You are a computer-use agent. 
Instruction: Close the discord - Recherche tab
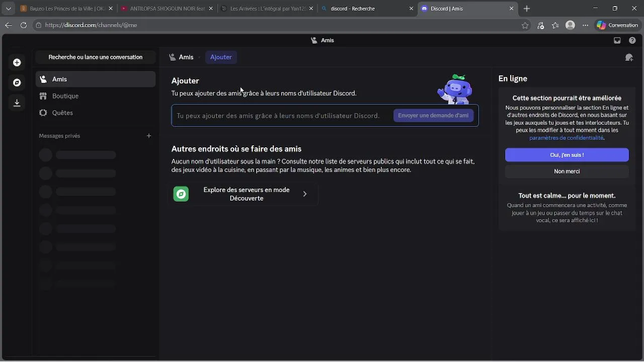click(x=411, y=9)
